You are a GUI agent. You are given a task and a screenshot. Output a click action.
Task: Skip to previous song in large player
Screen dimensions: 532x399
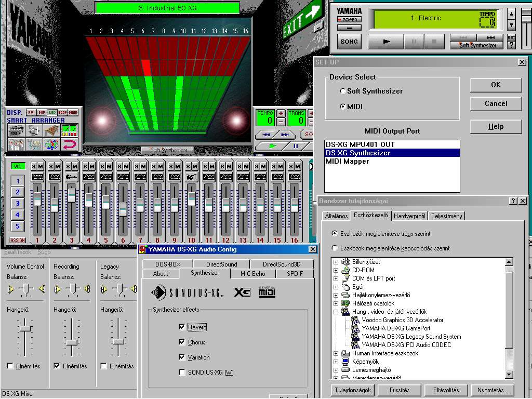(x=267, y=135)
